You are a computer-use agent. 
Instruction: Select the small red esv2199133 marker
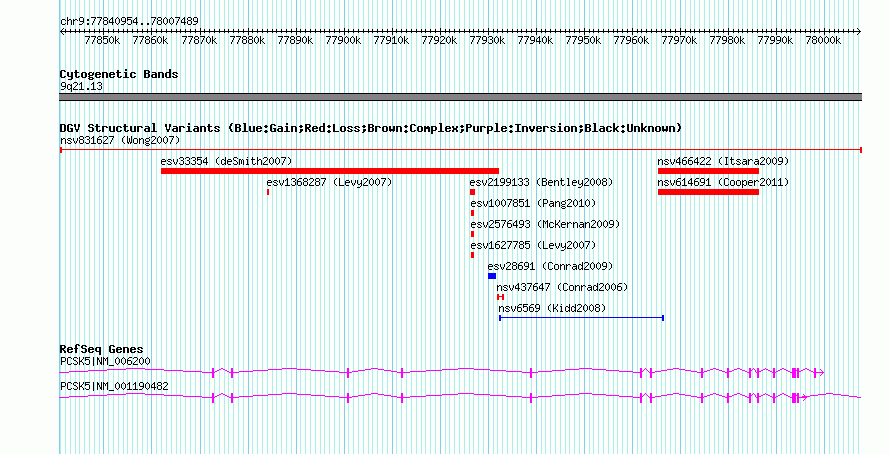472,192
